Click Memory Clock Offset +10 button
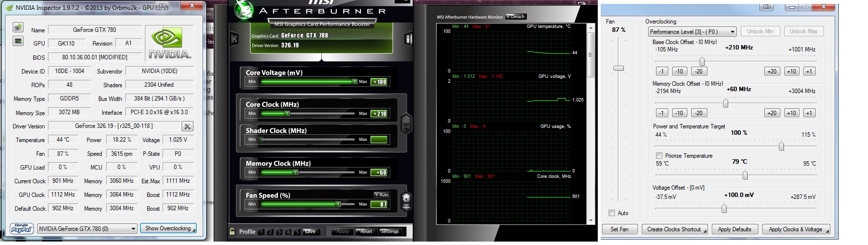The image size is (868, 245). (x=791, y=113)
